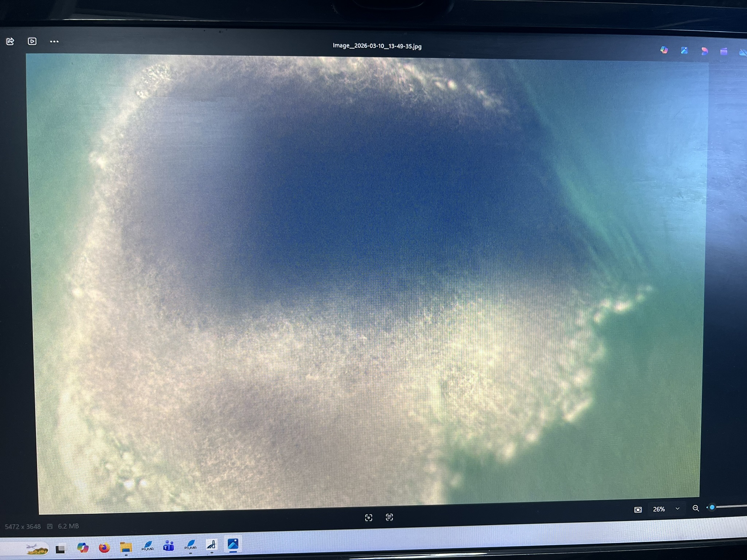Viewport: 747px width, 560px height.
Task: Click the Share icon in the top toolbar
Action: pyautogui.click(x=10, y=41)
